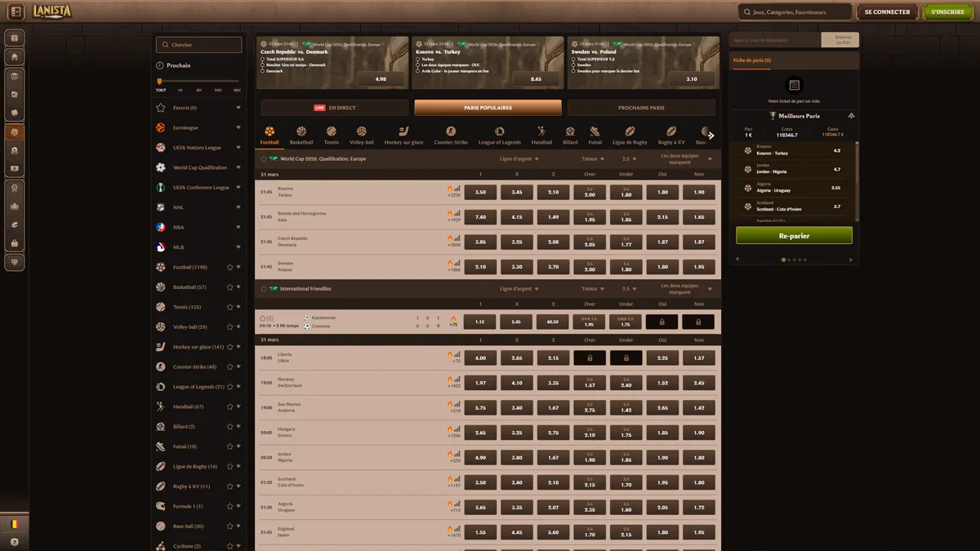Switch to the PROCHAINS PARIS tab

(641, 108)
